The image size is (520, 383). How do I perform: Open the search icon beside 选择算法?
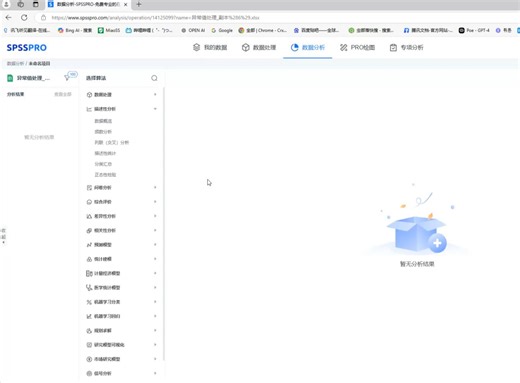[154, 78]
